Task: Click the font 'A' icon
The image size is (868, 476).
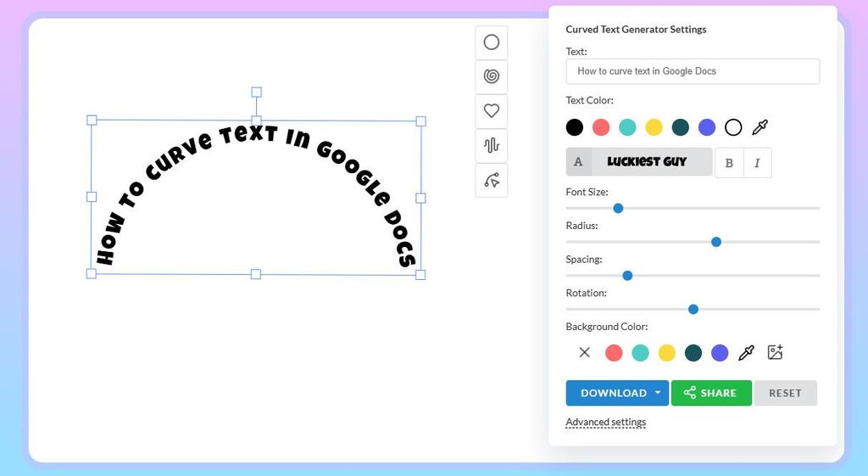Action: pyautogui.click(x=578, y=162)
